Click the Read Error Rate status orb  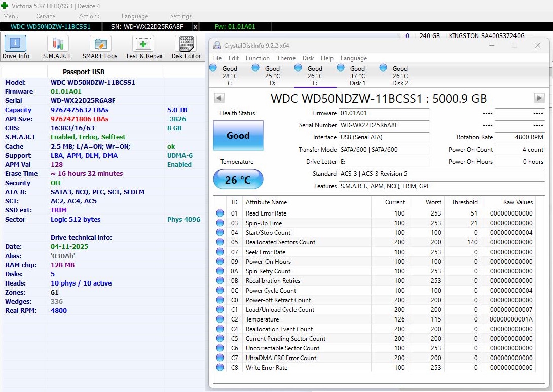220,213
